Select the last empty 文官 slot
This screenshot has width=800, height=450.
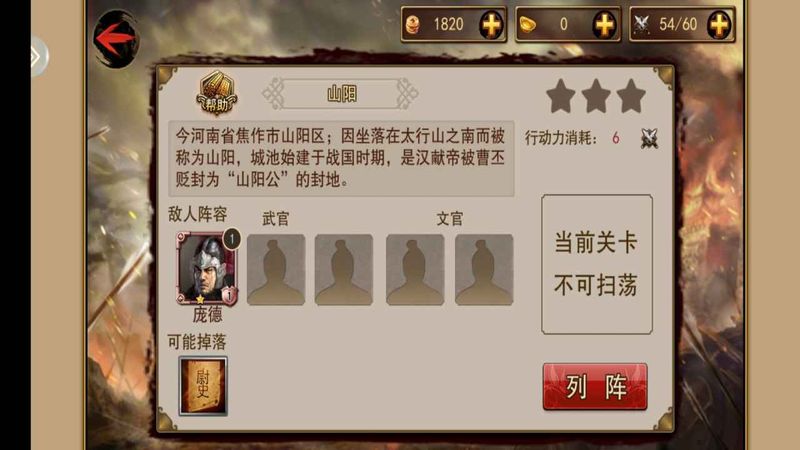(x=484, y=270)
